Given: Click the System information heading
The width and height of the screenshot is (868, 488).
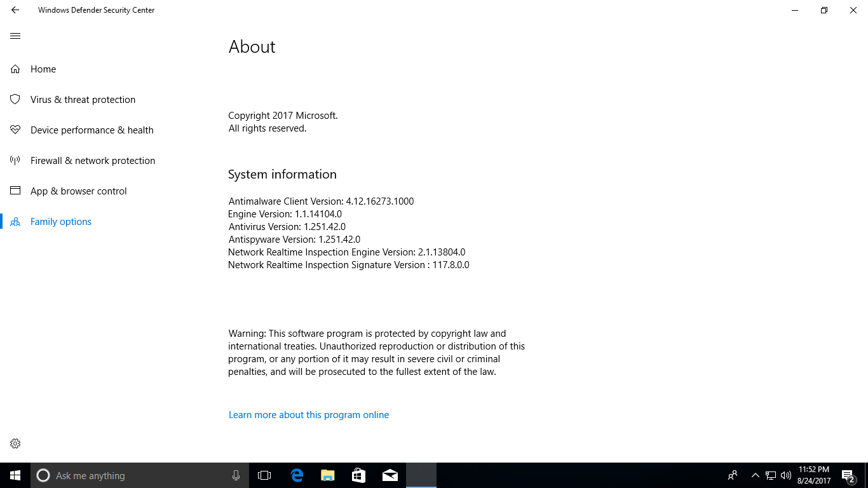Looking at the screenshot, I should point(283,174).
